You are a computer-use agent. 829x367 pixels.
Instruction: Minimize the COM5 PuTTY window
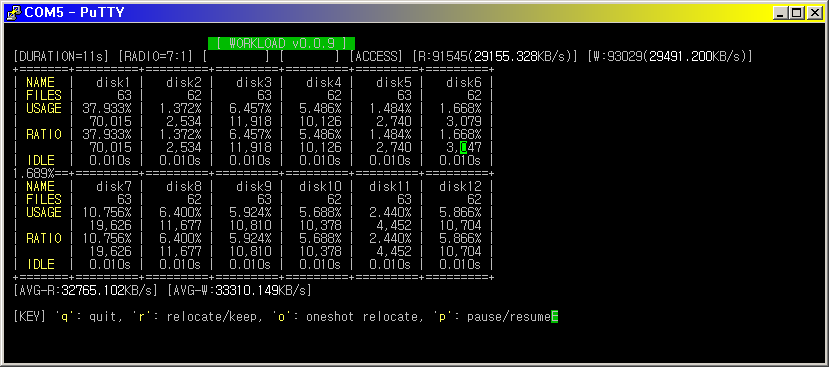pyautogui.click(x=780, y=13)
